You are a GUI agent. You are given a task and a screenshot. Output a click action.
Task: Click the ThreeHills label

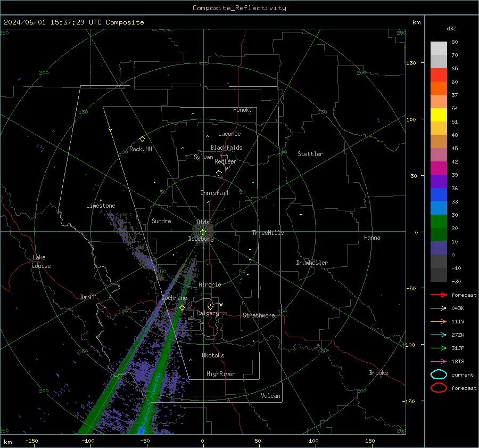coord(268,233)
